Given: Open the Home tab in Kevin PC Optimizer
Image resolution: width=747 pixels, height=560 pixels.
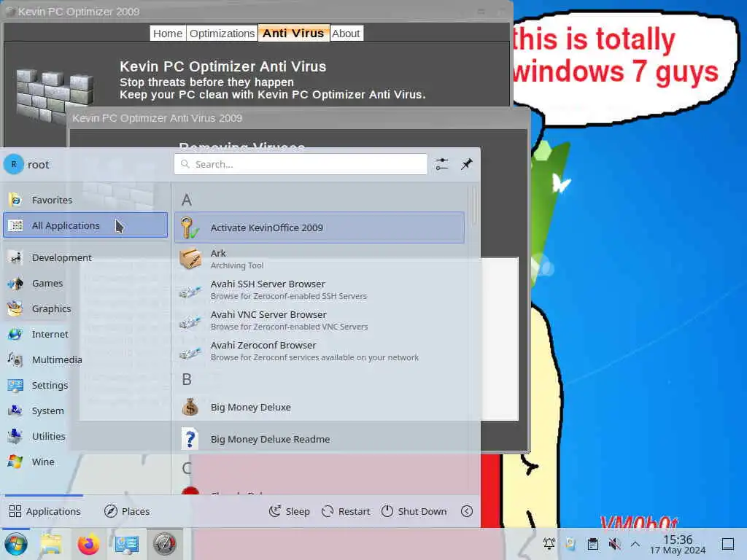Looking at the screenshot, I should (x=167, y=34).
